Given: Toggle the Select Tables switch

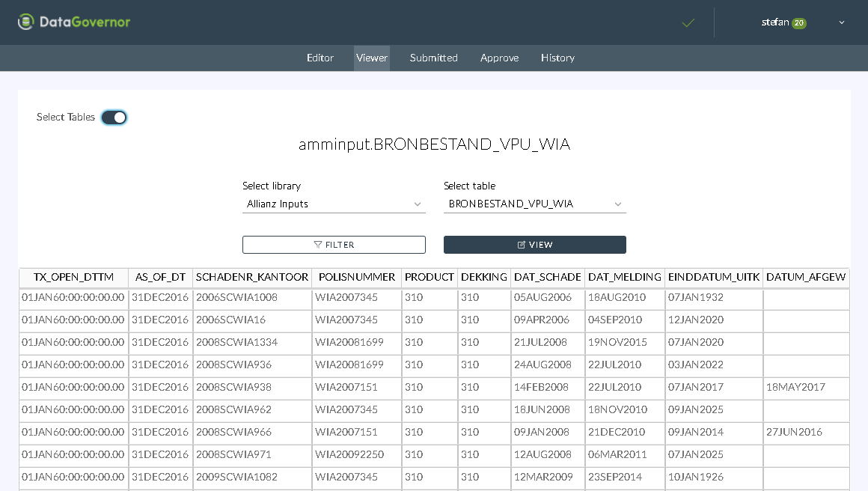Looking at the screenshot, I should click(x=114, y=118).
